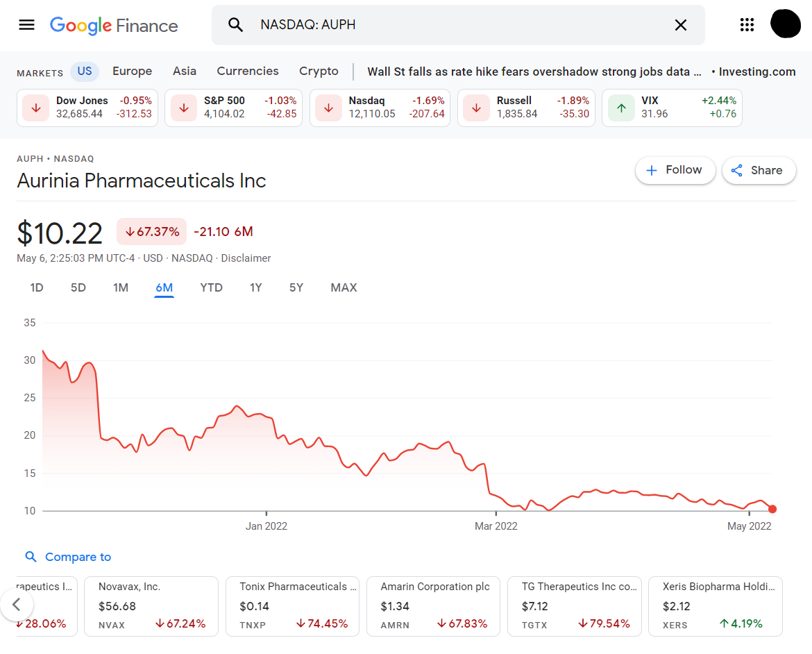
Task: Click the red endpoint dot on the chart
Action: 772,509
